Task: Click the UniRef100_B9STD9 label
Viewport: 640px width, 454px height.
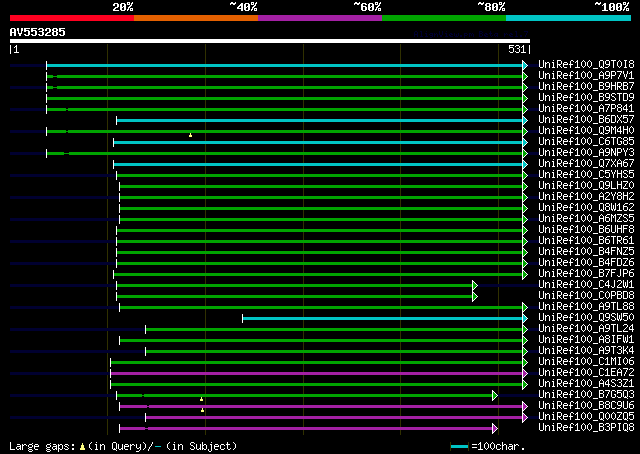Action: point(586,98)
